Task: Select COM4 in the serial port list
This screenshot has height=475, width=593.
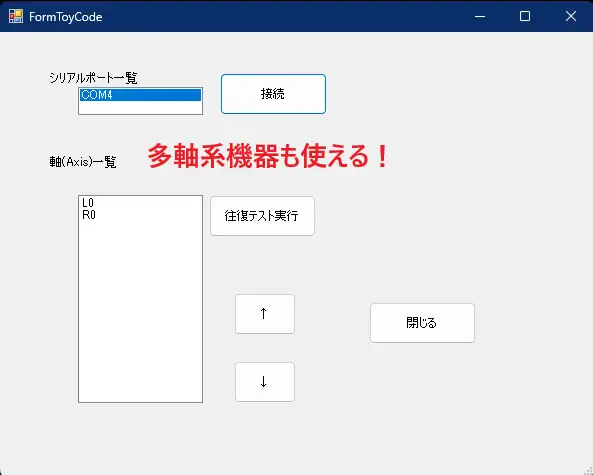Action: pyautogui.click(x=140, y=95)
